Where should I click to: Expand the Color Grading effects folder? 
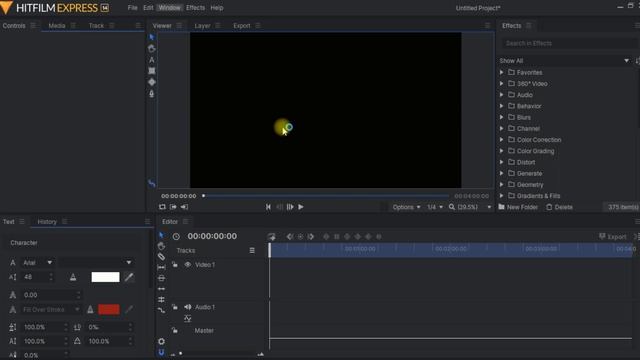pyautogui.click(x=502, y=151)
